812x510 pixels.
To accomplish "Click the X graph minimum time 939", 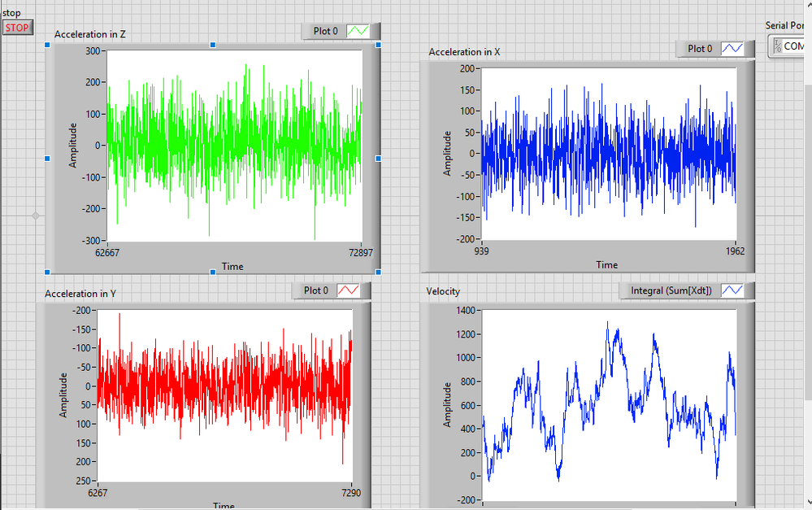I will pyautogui.click(x=481, y=251).
